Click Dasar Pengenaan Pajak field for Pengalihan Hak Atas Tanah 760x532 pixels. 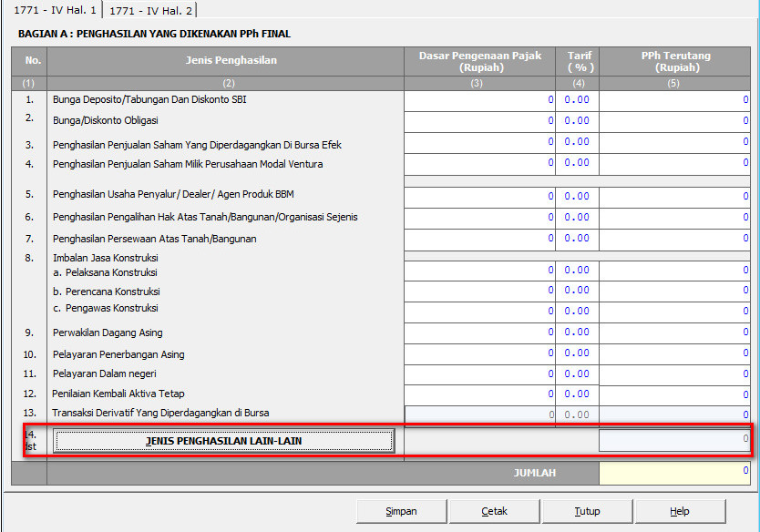point(479,219)
